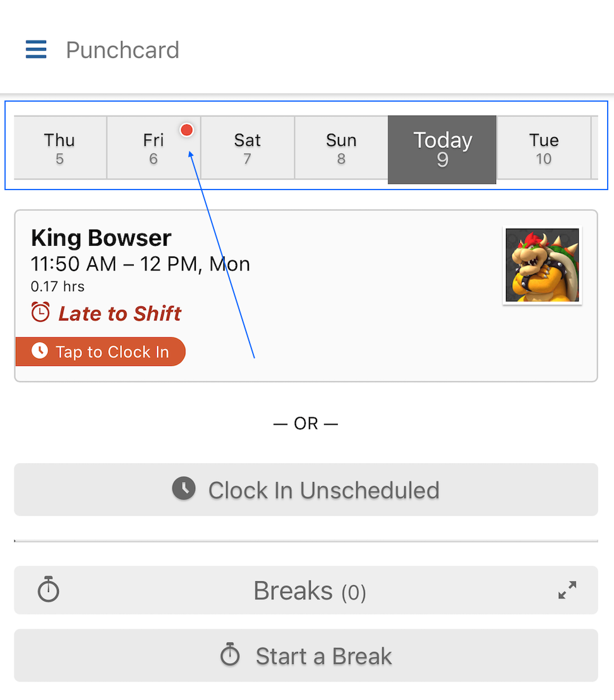Open the hamburger navigation menu
The width and height of the screenshot is (614, 700).
36,49
